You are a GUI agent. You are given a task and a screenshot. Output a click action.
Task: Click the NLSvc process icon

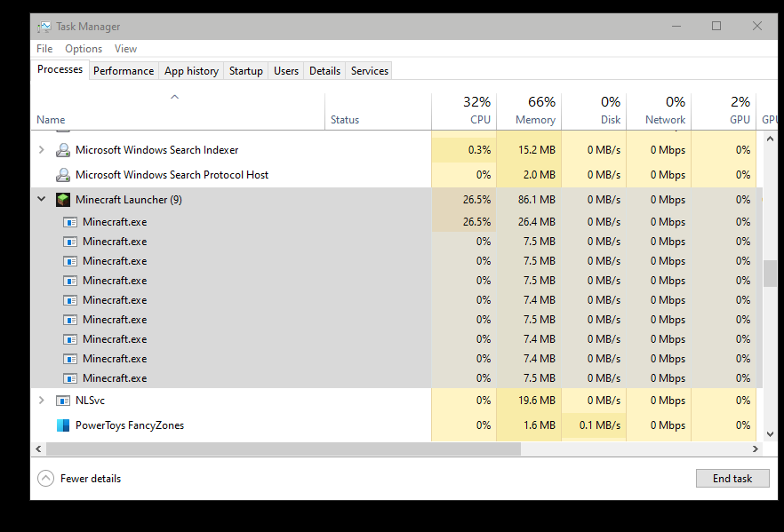tap(63, 401)
